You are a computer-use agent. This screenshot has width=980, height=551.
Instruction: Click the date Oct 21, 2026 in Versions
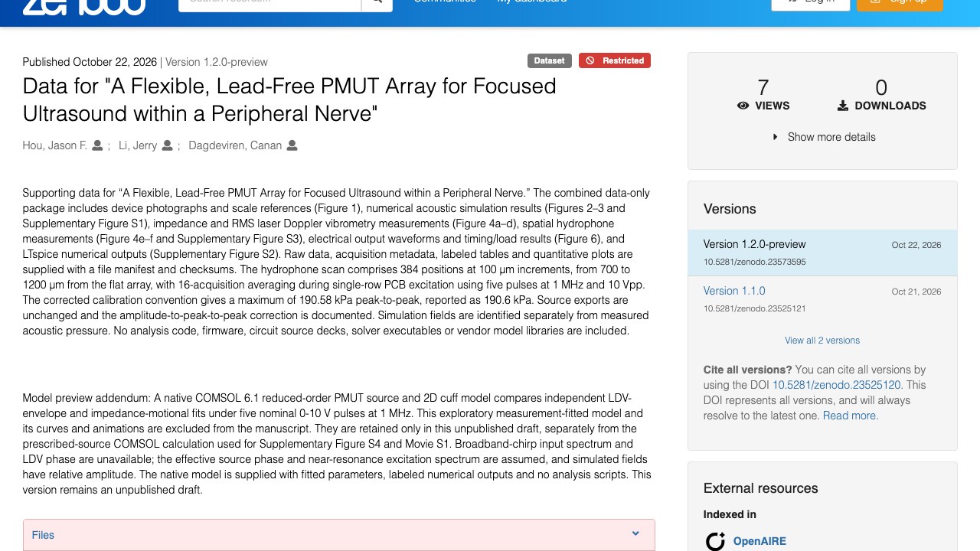[916, 292]
